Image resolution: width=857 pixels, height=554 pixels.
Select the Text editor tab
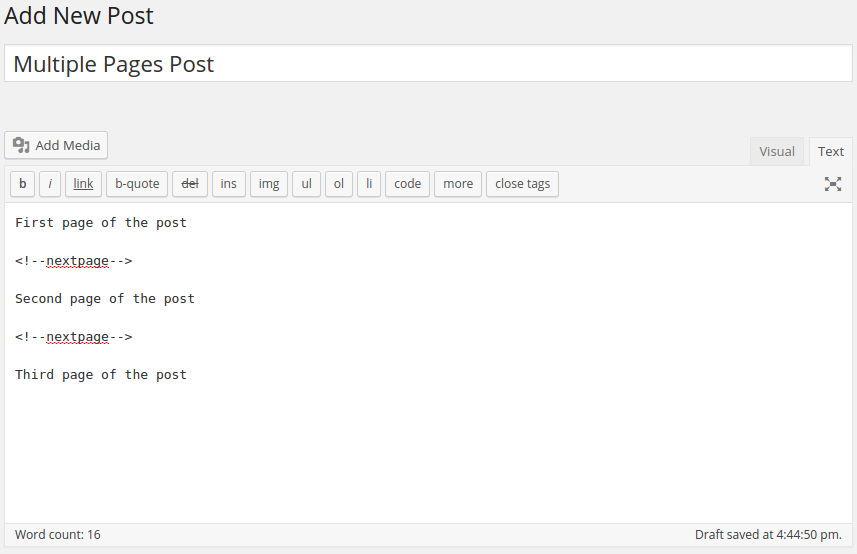click(830, 152)
